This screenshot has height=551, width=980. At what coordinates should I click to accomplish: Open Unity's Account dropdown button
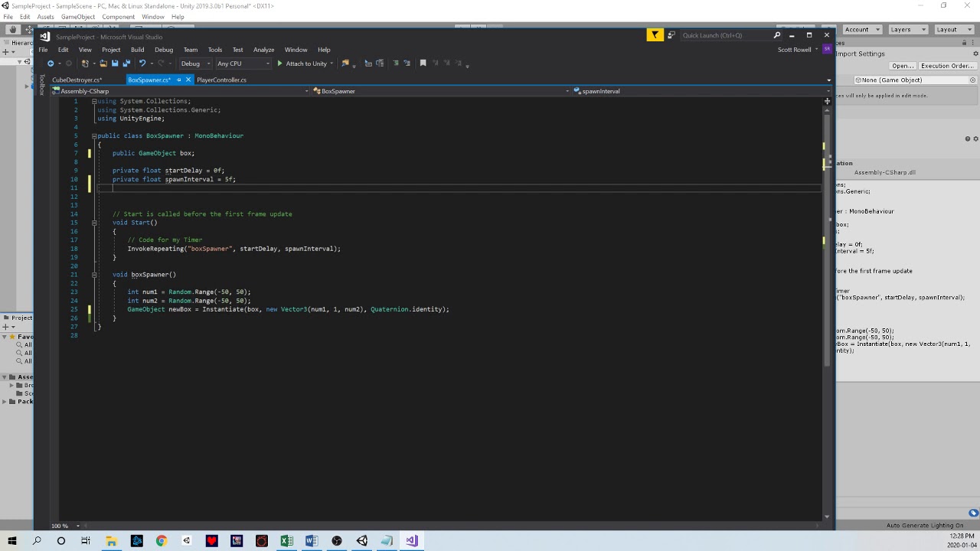[x=861, y=30]
